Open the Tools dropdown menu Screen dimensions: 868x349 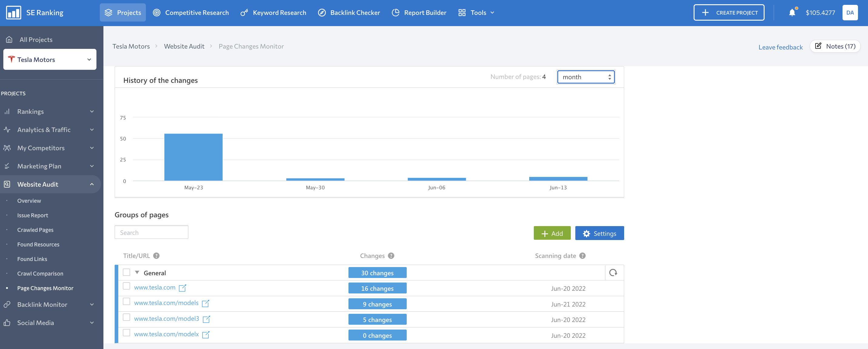pos(476,12)
